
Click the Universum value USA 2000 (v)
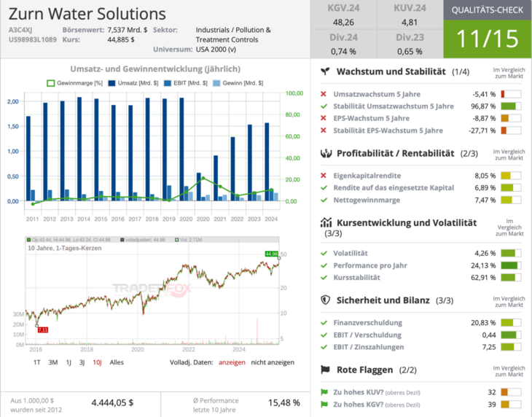(x=216, y=49)
